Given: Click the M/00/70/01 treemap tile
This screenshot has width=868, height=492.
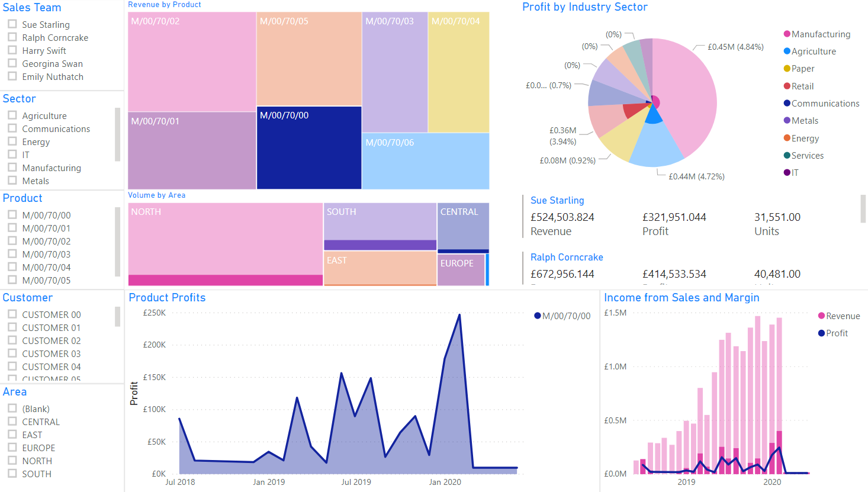Looking at the screenshot, I should (192, 150).
